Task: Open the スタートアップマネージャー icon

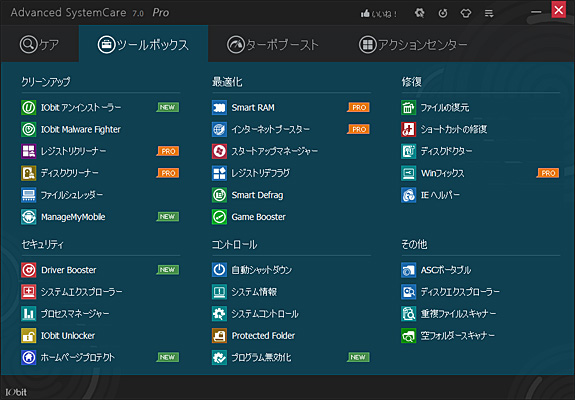Action: point(219,151)
